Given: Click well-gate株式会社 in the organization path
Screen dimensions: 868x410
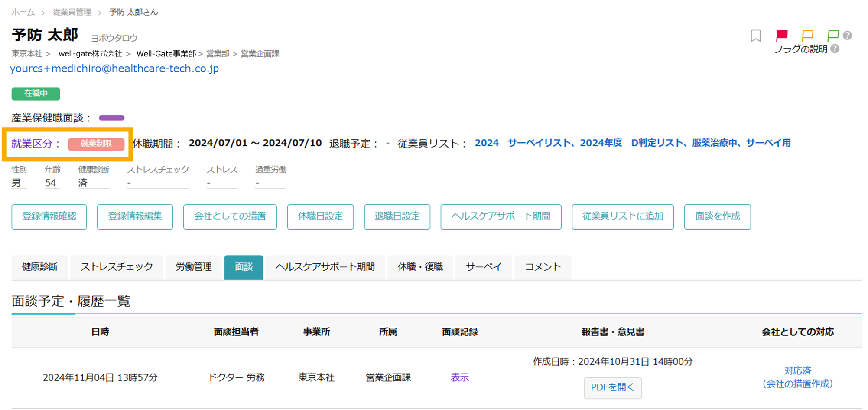Looking at the screenshot, I should click(90, 54).
